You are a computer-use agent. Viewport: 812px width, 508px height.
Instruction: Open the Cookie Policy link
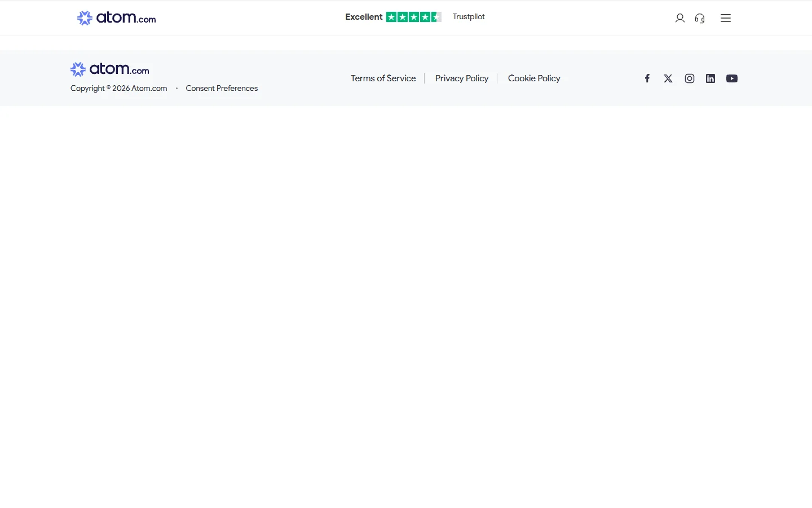click(534, 78)
